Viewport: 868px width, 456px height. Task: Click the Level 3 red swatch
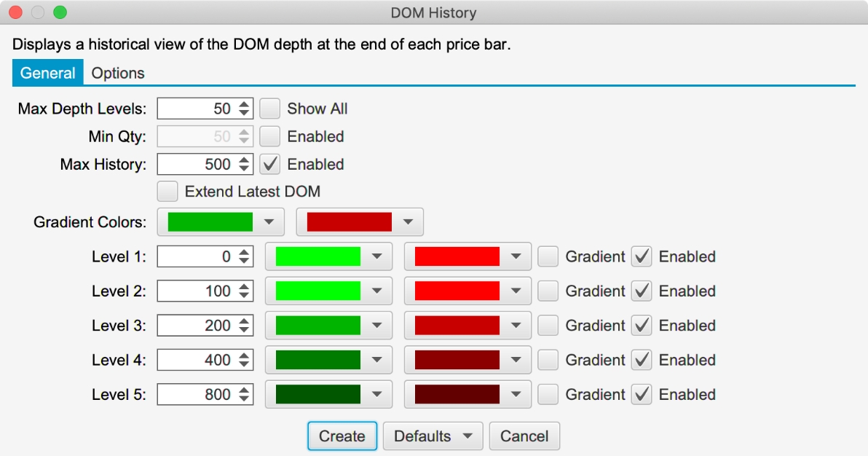pyautogui.click(x=457, y=325)
